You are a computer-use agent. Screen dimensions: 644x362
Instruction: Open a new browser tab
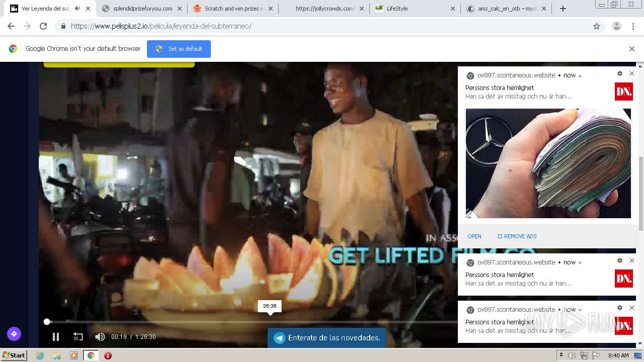(563, 9)
